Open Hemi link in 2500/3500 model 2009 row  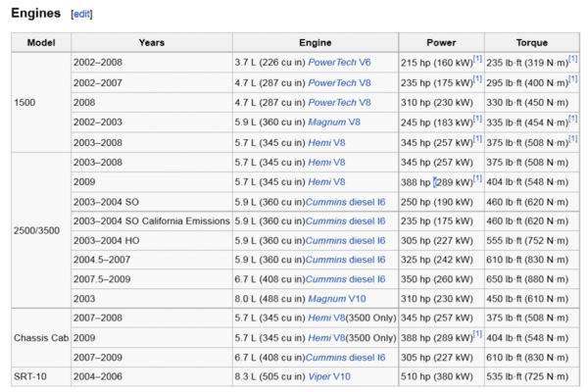coord(319,182)
